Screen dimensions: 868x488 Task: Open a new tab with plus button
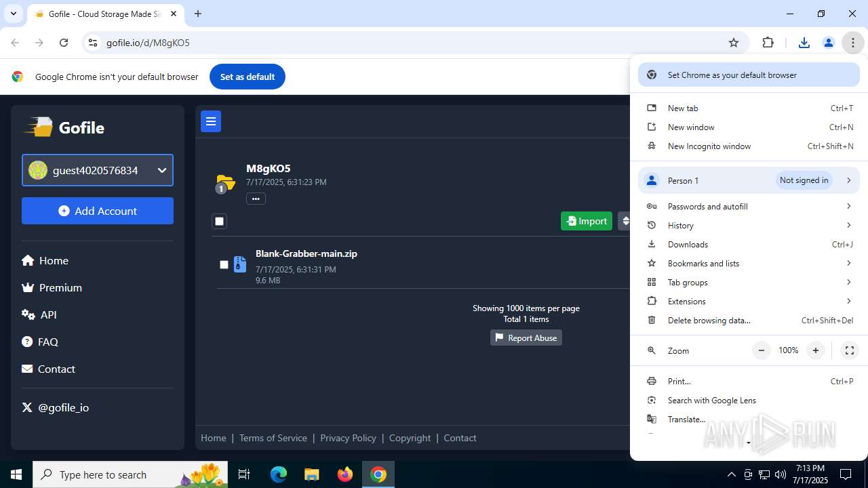[x=198, y=14]
